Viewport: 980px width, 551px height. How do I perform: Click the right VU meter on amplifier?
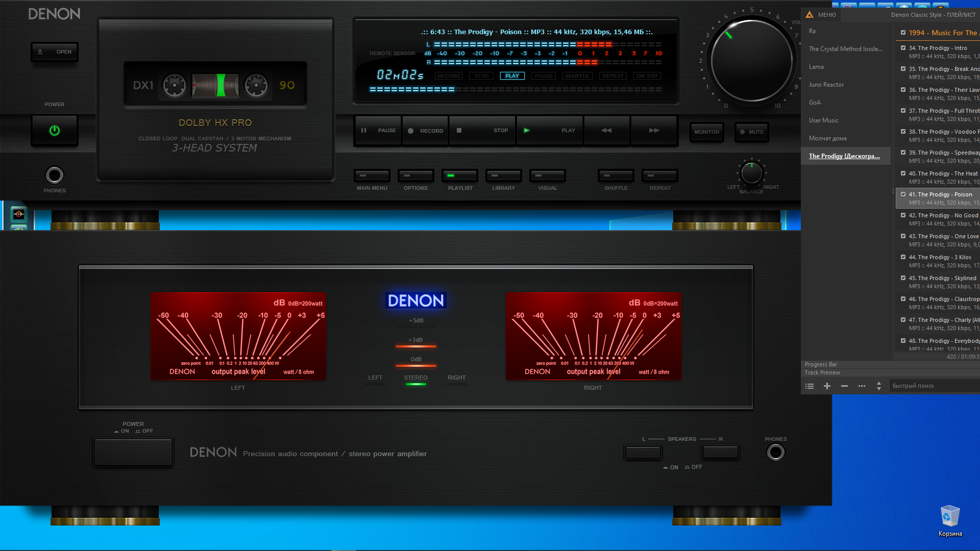[x=593, y=336]
